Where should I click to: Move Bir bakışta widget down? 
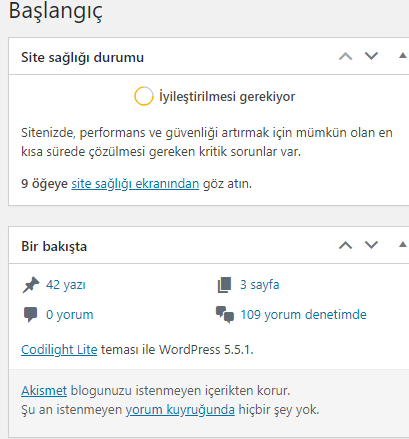click(x=371, y=245)
